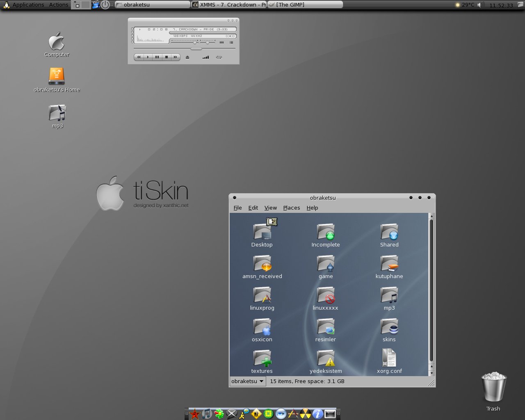This screenshot has height=420, width=525.
Task: Open the Actions menu in top panel
Action: pos(59,5)
